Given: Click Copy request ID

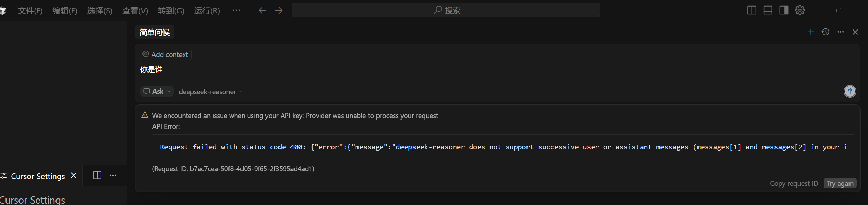Looking at the screenshot, I should [x=794, y=183].
